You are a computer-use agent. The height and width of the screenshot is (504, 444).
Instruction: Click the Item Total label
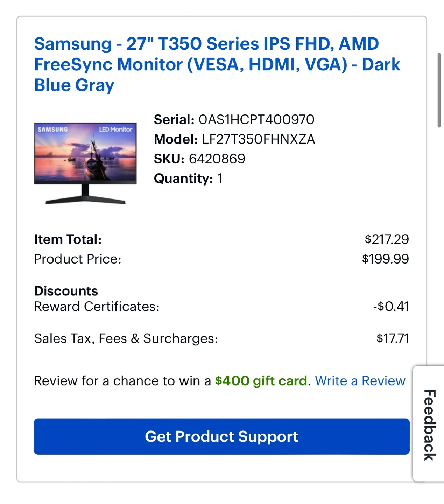tap(68, 239)
